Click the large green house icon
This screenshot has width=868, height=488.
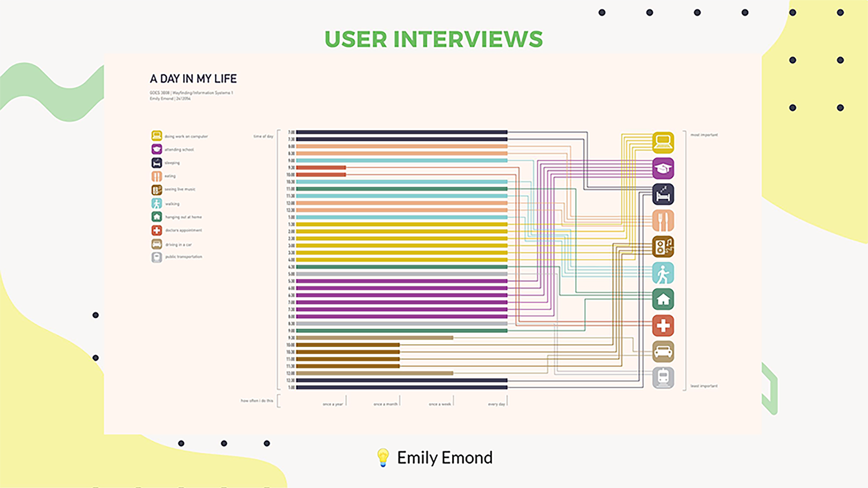point(663,299)
